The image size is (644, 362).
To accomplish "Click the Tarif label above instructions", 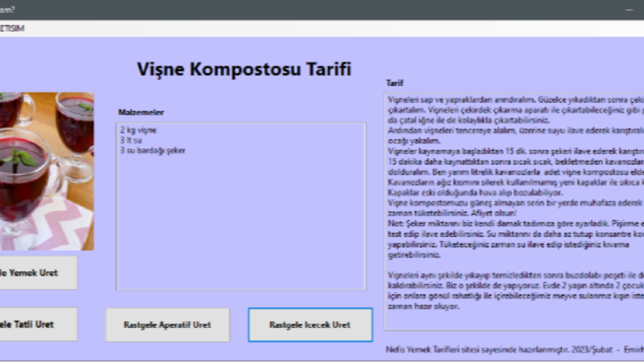I will (x=395, y=83).
